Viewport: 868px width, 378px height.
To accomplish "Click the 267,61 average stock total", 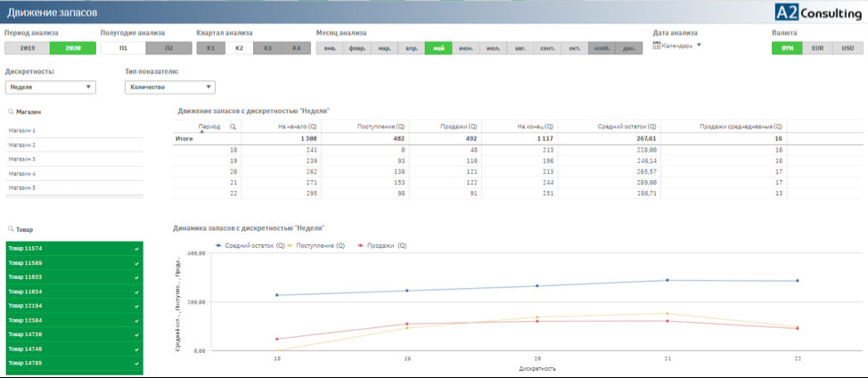I will tap(645, 139).
